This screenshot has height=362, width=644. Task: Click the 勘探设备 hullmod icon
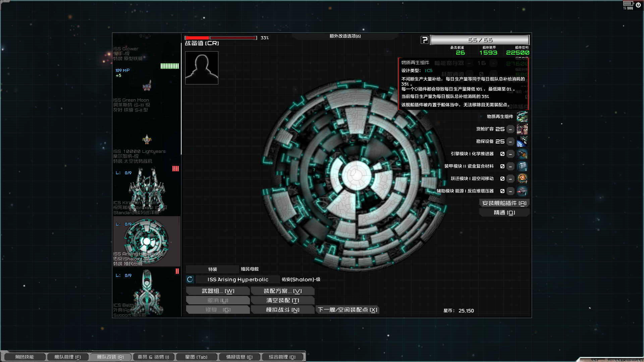(522, 141)
